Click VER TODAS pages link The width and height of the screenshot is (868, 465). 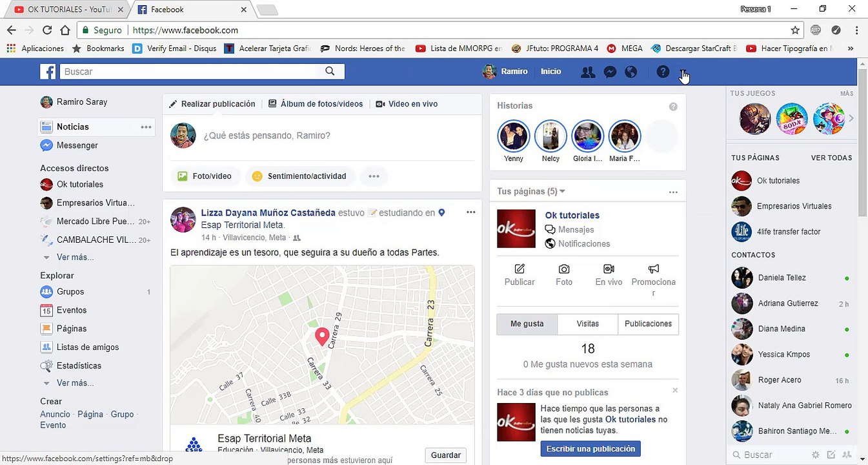coord(831,158)
